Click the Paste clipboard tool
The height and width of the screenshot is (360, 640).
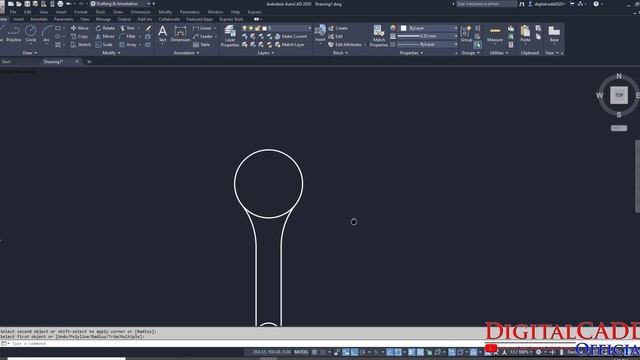pyautogui.click(x=525, y=34)
